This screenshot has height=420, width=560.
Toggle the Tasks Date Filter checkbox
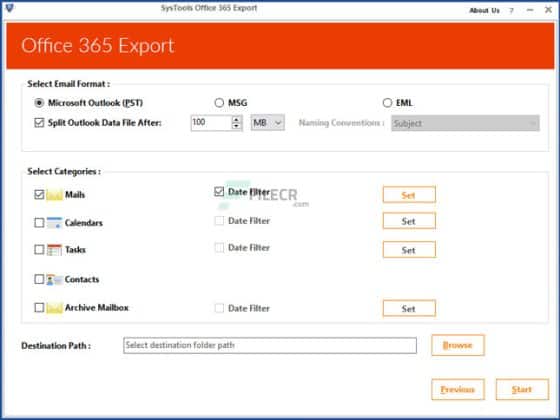(219, 248)
